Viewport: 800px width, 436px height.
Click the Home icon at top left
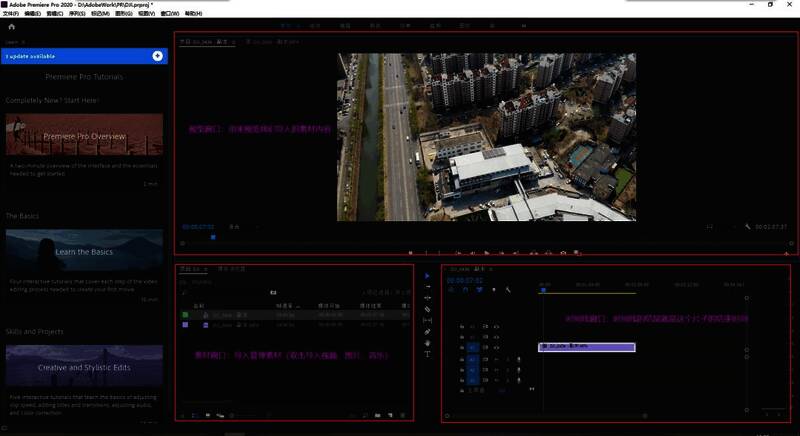[11, 27]
